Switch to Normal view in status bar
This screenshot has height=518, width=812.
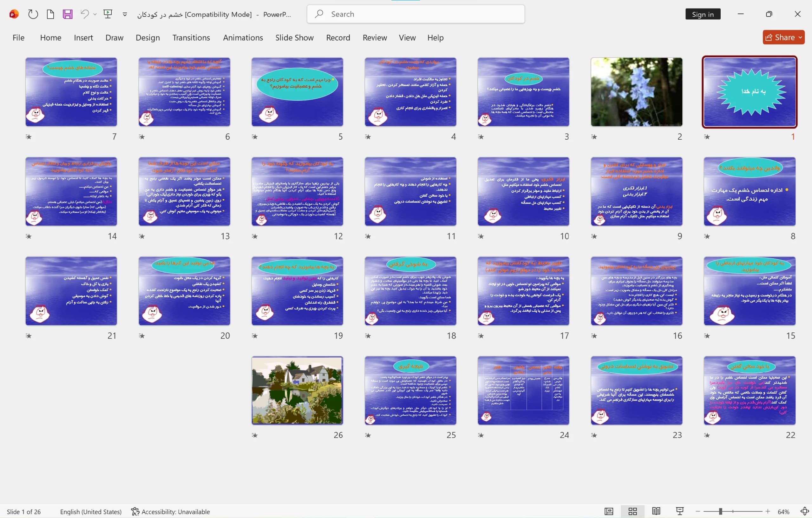pos(609,512)
